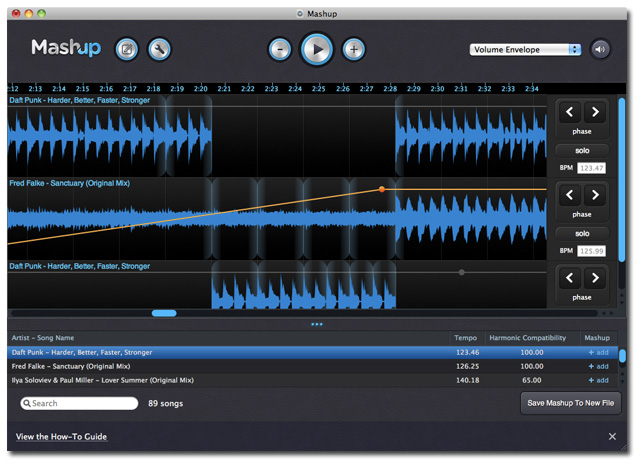Image resolution: width=634 pixels, height=466 pixels.
Task: Solo the first Daft Punk track
Action: coord(582,150)
